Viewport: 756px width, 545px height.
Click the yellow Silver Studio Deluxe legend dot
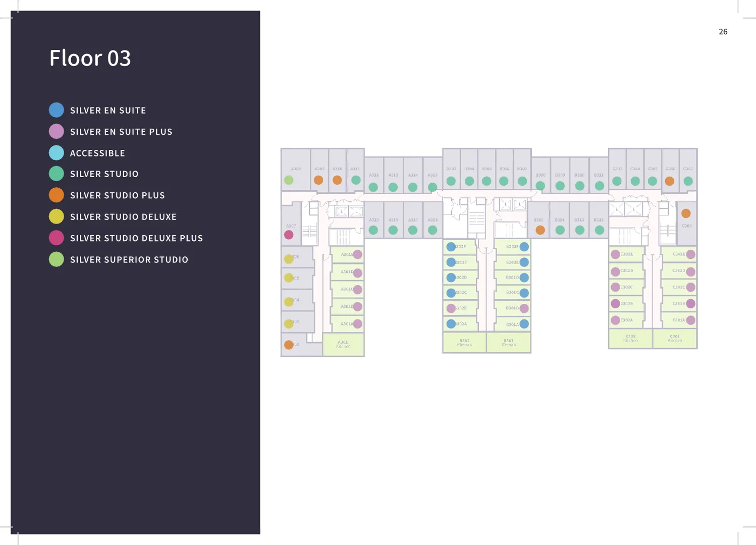pyautogui.click(x=57, y=216)
